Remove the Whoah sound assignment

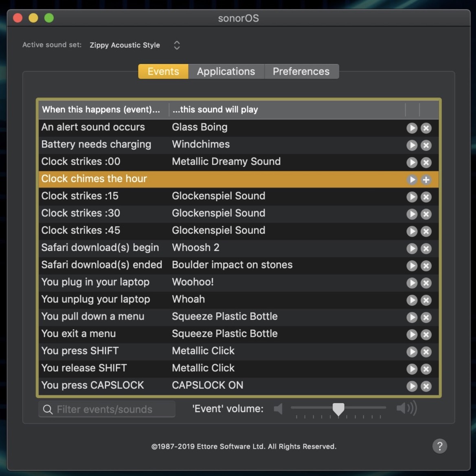click(426, 300)
